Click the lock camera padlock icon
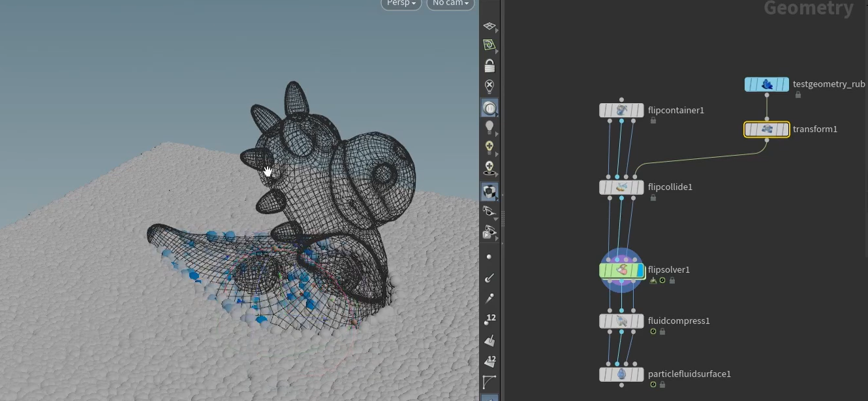The height and width of the screenshot is (401, 868). [489, 66]
